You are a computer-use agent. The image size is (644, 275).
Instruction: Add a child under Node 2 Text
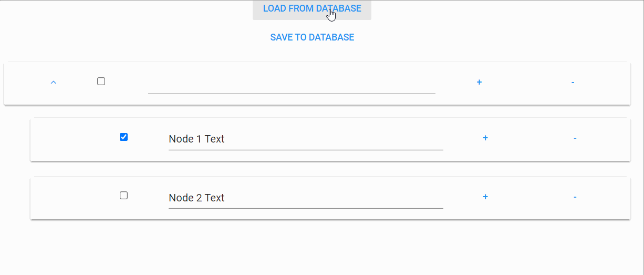(485, 197)
